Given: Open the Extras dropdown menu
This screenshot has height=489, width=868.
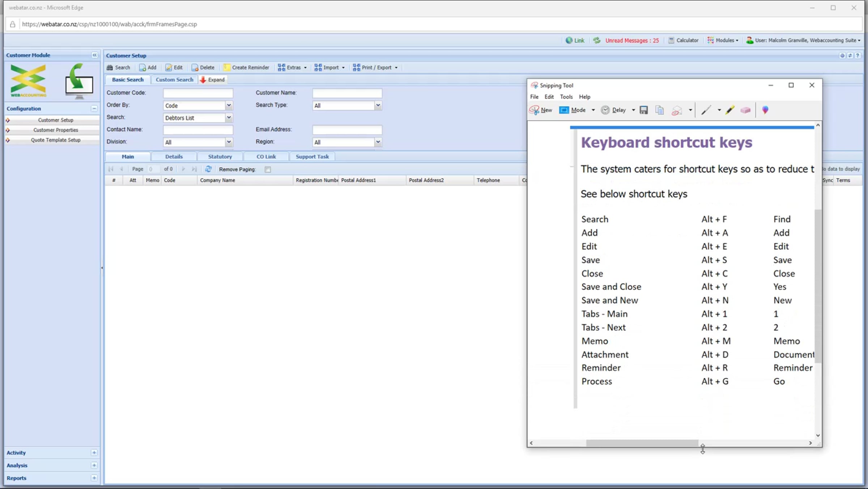Looking at the screenshot, I should 292,67.
